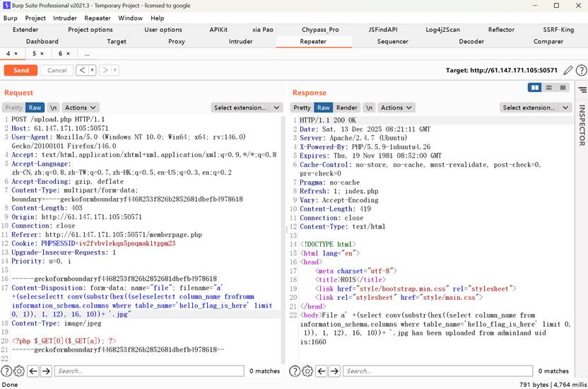
Task: Open the Sequencer tab
Action: point(392,42)
